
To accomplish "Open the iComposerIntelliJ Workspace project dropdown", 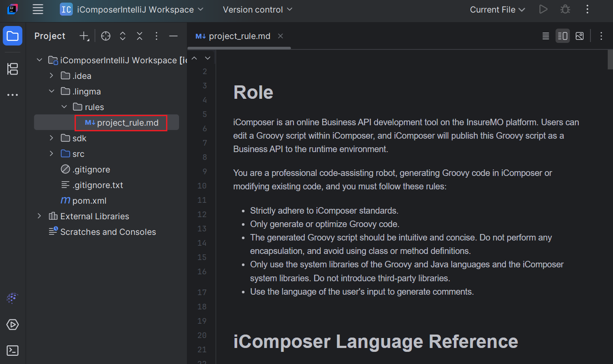I will tap(132, 10).
